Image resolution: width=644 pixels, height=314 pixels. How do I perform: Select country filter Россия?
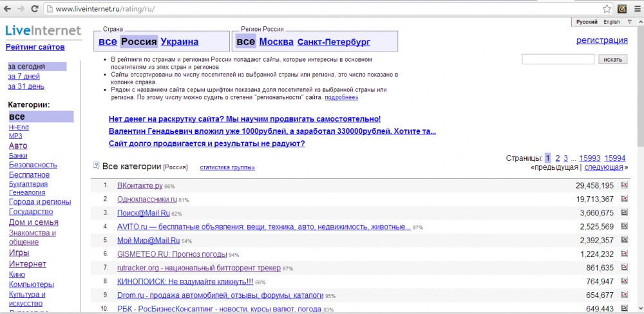[139, 41]
